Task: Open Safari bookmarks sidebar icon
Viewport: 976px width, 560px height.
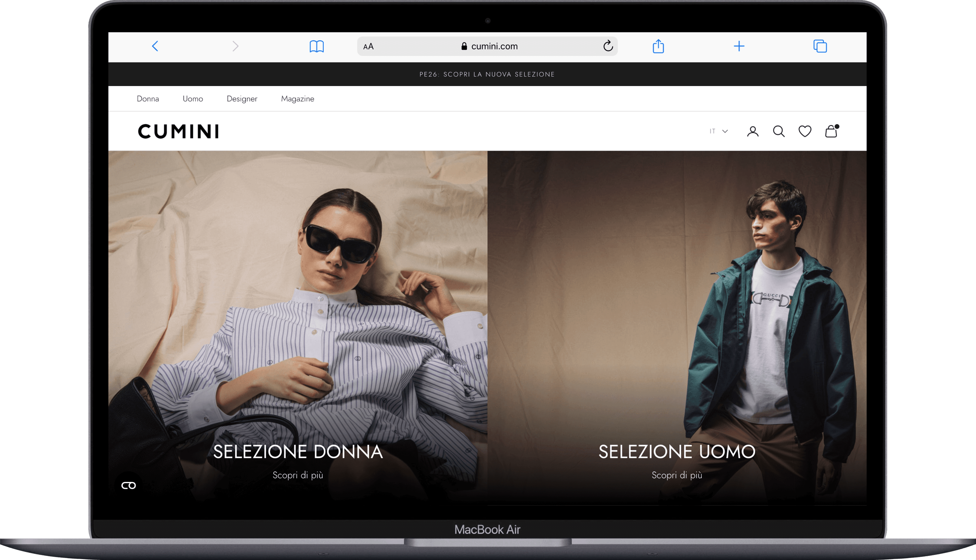Action: point(317,46)
